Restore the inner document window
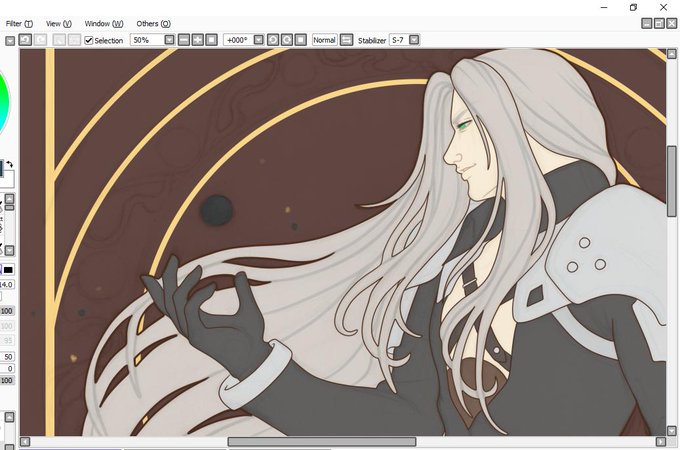Image resolution: width=680 pixels, height=450 pixels. coord(659,23)
